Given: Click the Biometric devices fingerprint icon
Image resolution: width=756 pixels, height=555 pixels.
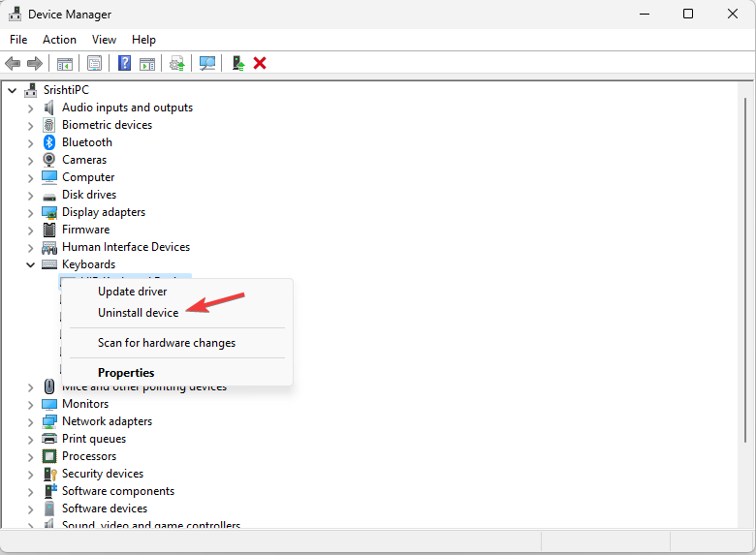Looking at the screenshot, I should click(x=49, y=125).
